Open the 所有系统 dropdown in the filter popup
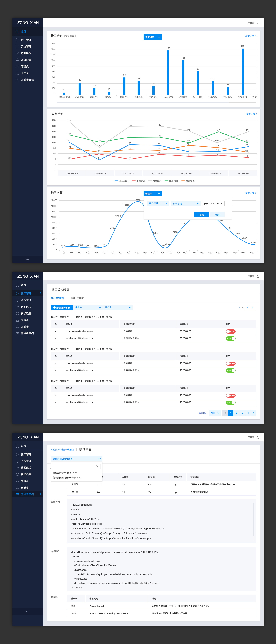The height and width of the screenshot is (644, 276). tap(186, 203)
